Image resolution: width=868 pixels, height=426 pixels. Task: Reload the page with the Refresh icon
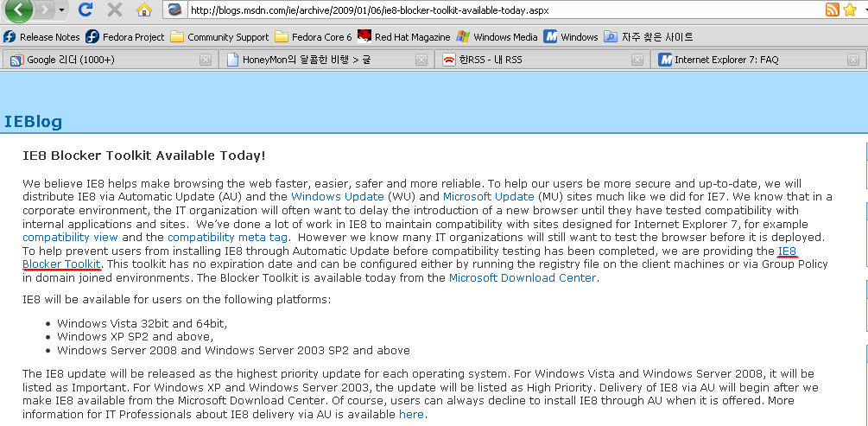(x=86, y=10)
